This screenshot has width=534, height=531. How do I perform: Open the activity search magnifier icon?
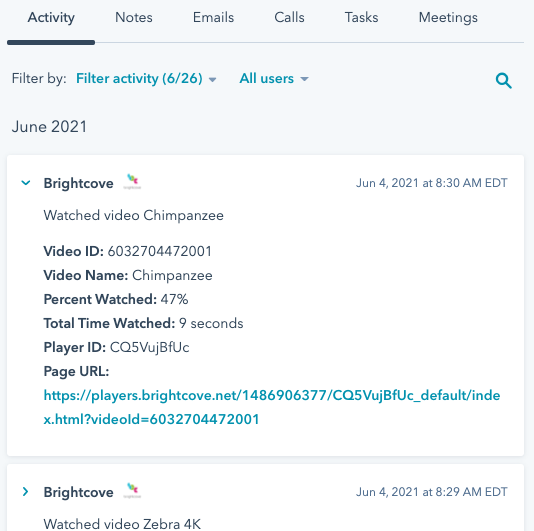click(503, 80)
